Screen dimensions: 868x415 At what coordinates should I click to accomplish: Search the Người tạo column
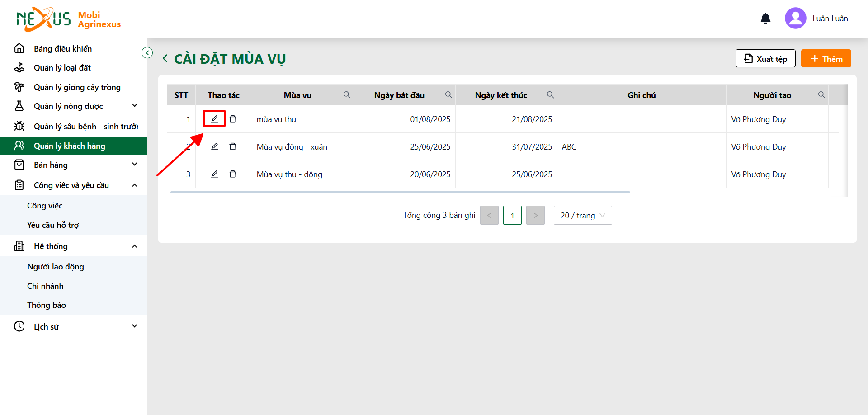821,95
